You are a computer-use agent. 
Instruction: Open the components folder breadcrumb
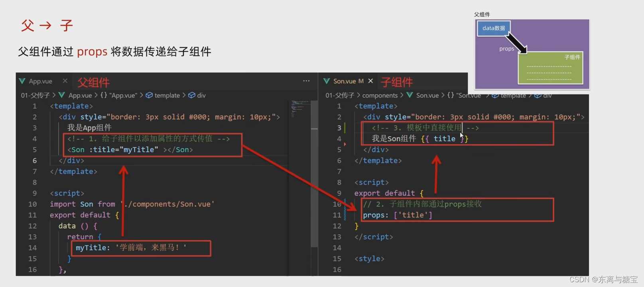tap(380, 95)
